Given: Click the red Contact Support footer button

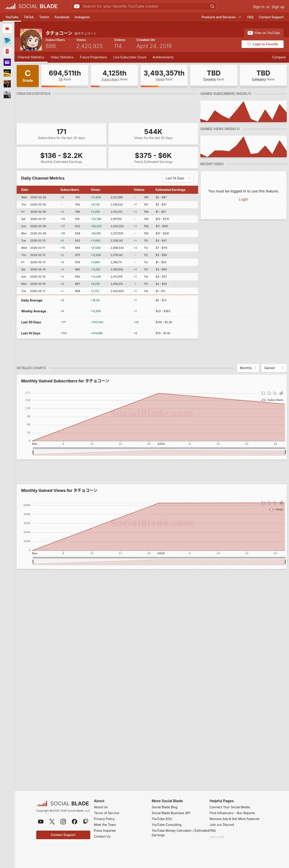Looking at the screenshot, I should point(63,835).
